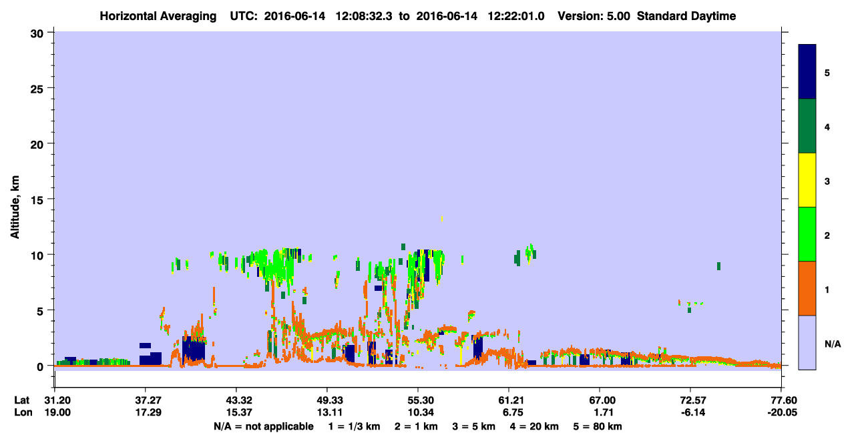This screenshot has width=868, height=445.
Task: Click the 'Lon' row label
Action: click(x=22, y=412)
